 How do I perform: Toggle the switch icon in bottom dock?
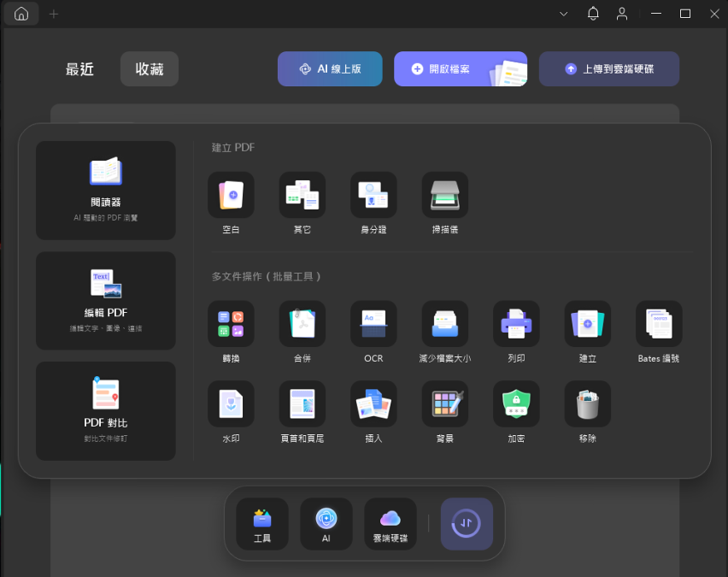tap(467, 523)
